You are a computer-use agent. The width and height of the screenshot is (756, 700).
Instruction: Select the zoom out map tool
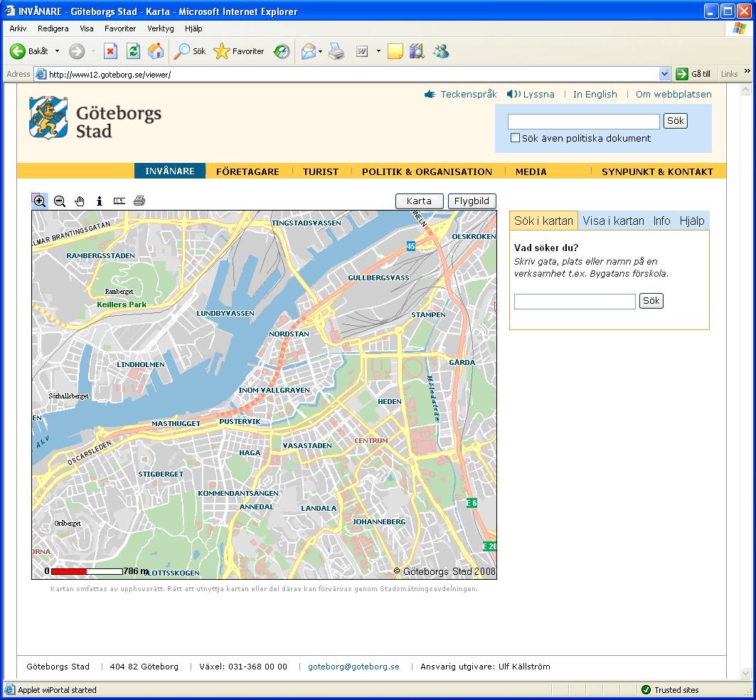tap(60, 201)
